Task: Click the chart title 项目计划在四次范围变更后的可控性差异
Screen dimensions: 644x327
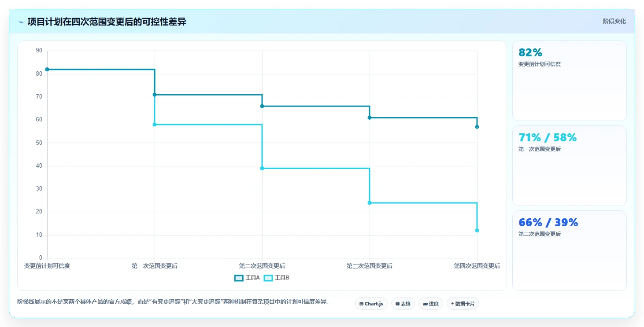Action: point(107,22)
